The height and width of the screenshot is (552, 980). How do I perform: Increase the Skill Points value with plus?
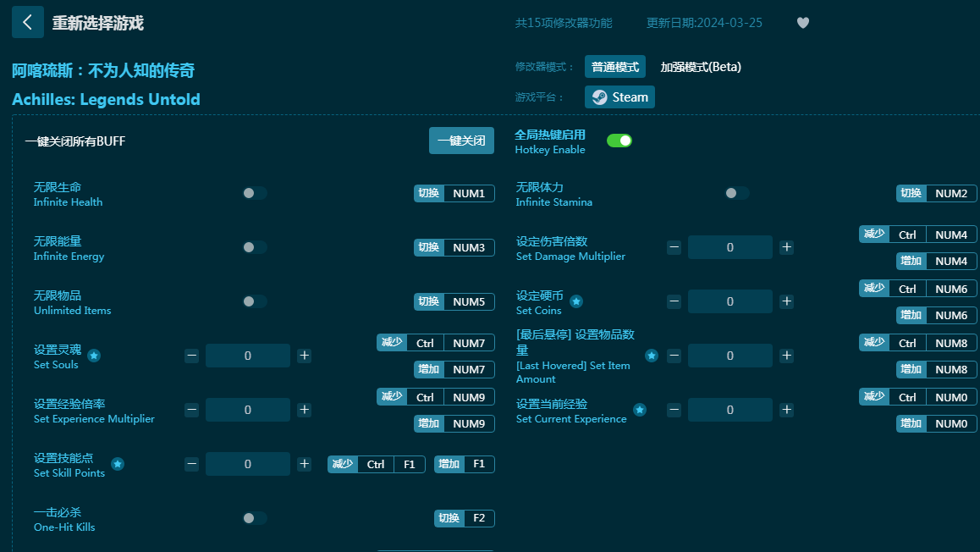[x=305, y=464]
